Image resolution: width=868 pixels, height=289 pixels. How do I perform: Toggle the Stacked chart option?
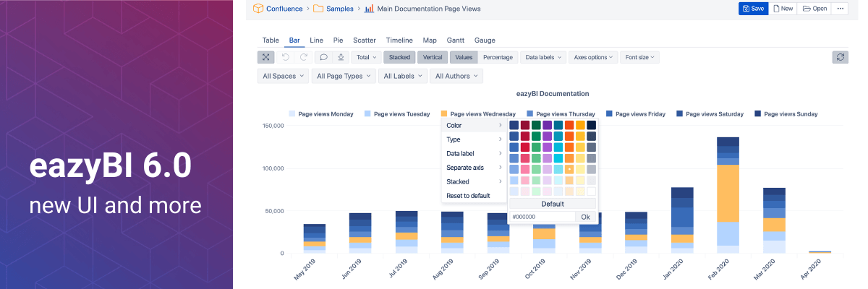[399, 57]
